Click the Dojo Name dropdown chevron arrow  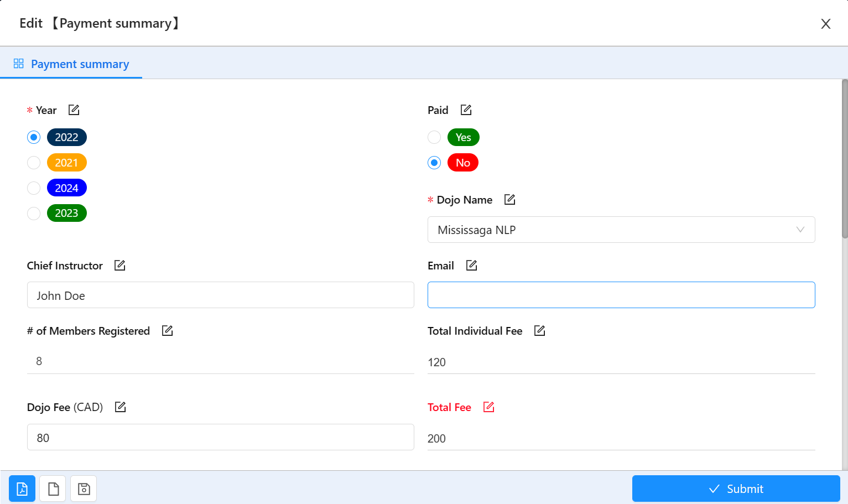coord(800,230)
